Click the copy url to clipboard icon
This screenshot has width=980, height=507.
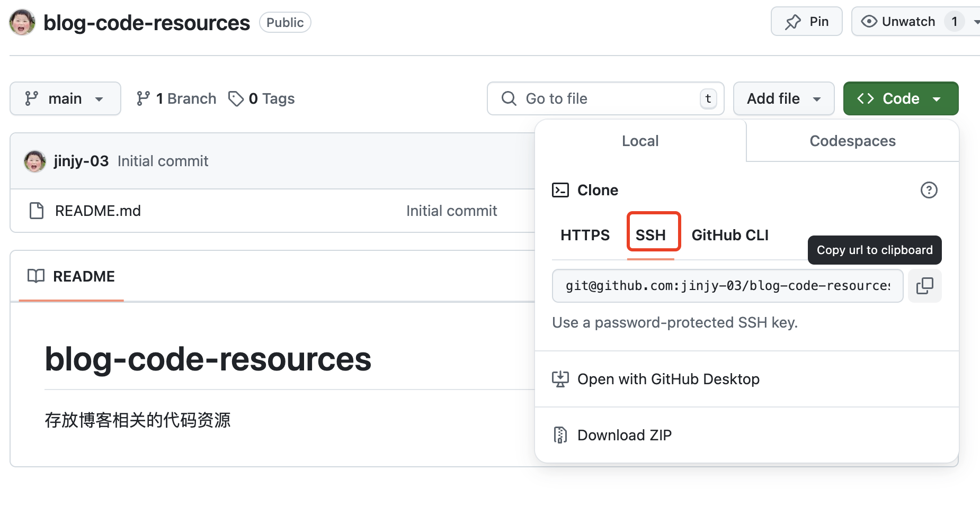(924, 286)
